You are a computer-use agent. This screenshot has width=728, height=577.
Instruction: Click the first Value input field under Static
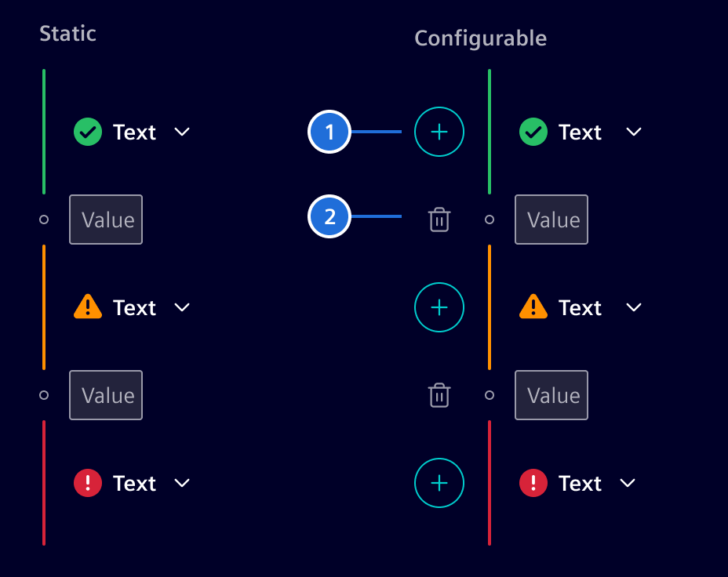coord(105,220)
